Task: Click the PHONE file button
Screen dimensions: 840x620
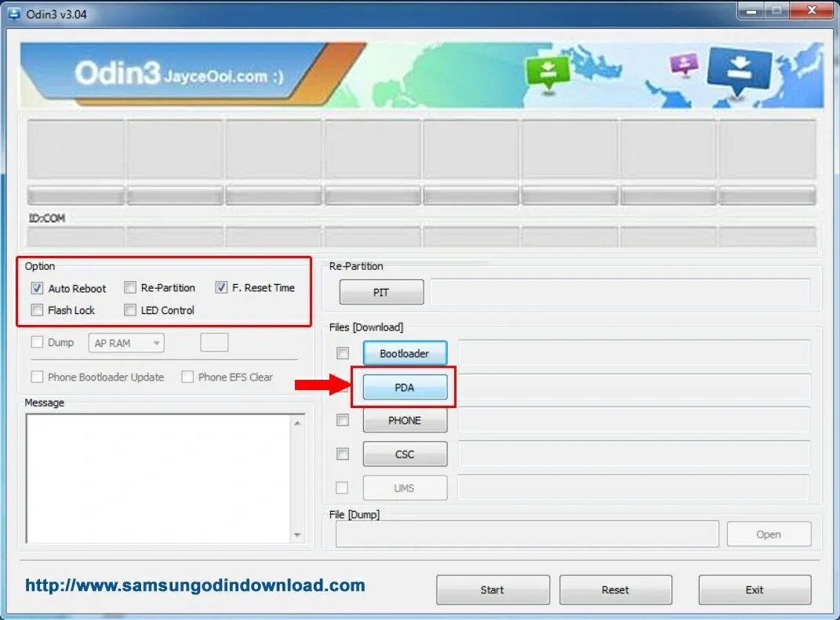Action: (x=405, y=421)
